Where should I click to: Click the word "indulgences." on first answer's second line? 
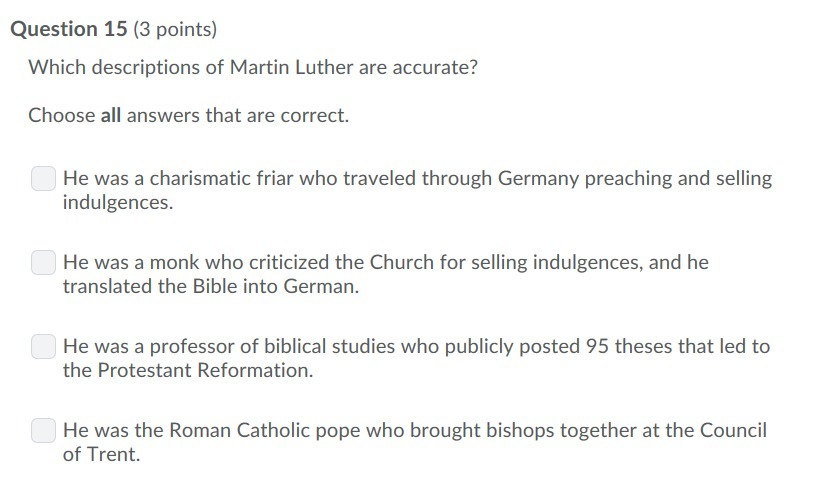118,203
